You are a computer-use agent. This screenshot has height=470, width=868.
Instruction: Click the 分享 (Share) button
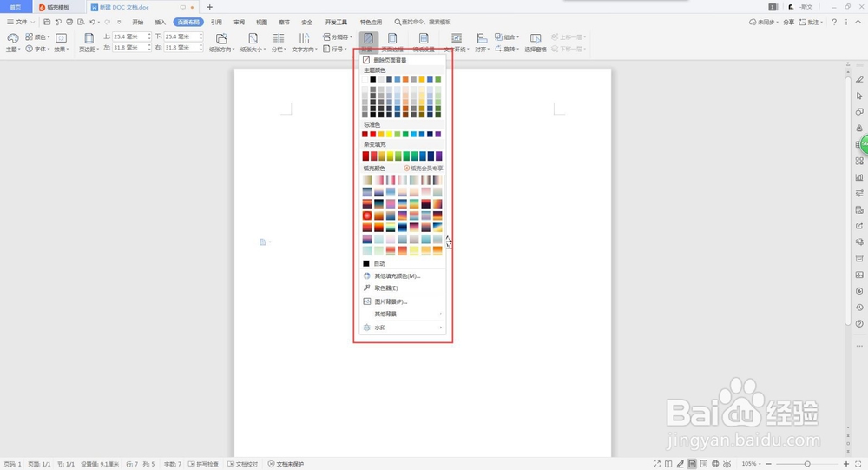pyautogui.click(x=789, y=23)
